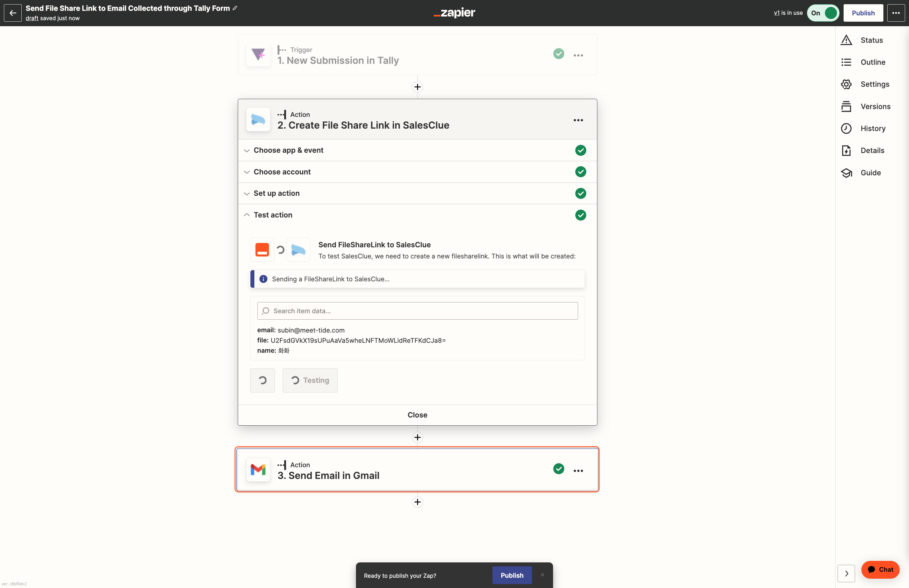Click Close at bottom of SalesClue step
Screen dimensions: 909x588
pyautogui.click(x=417, y=415)
